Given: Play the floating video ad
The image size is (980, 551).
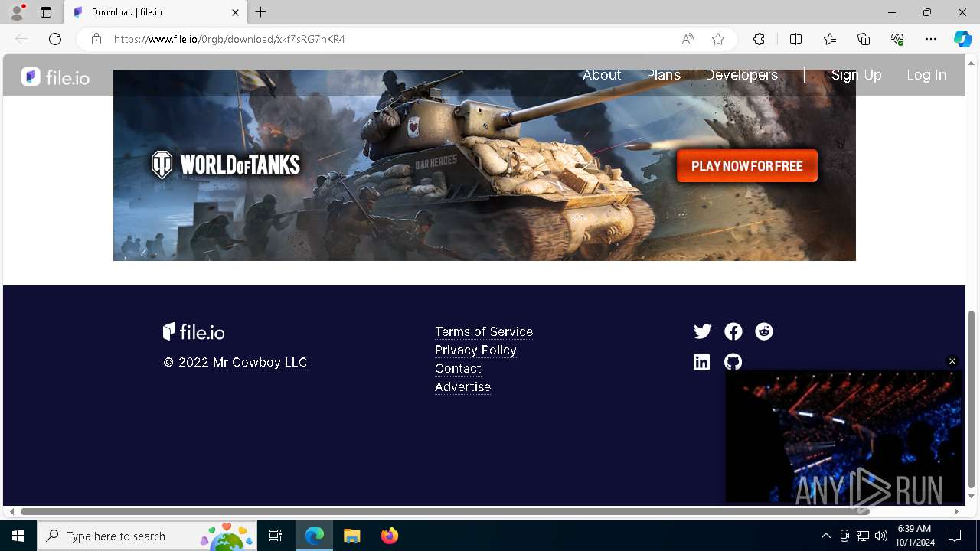Looking at the screenshot, I should tap(844, 436).
